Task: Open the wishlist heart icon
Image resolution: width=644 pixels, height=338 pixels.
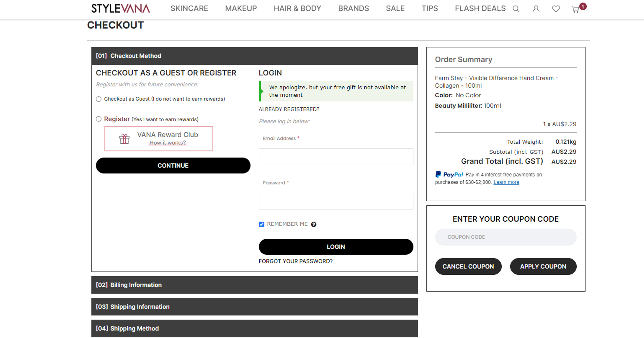Action: tap(556, 9)
